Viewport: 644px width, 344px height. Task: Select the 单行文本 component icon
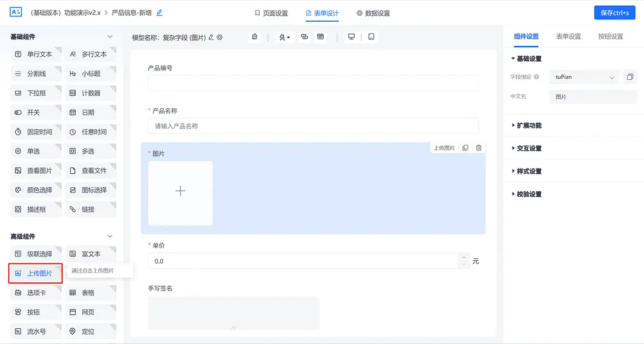pyautogui.click(x=35, y=53)
